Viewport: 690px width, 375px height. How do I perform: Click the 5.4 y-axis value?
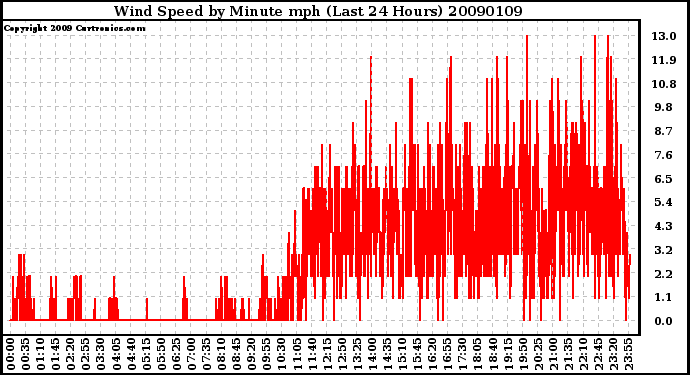664,202
